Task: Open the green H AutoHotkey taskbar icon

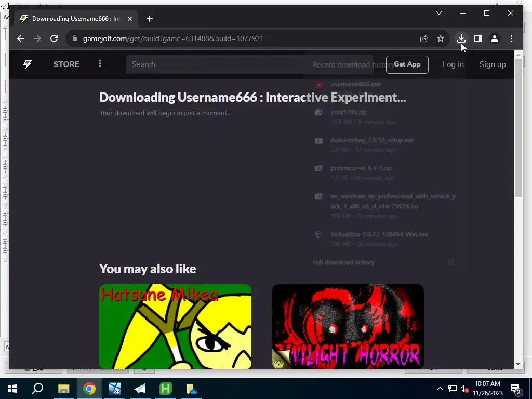Action: [x=166, y=389]
